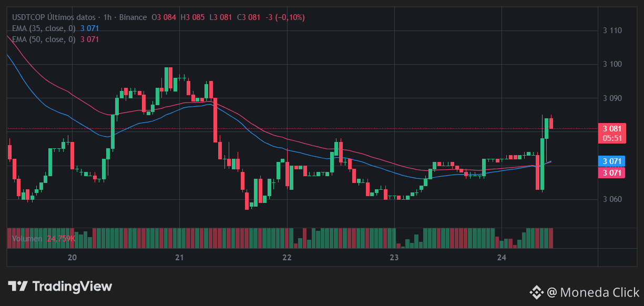The image size is (644, 306).
Task: Click the current price tag 3 081
Action: tap(612, 129)
